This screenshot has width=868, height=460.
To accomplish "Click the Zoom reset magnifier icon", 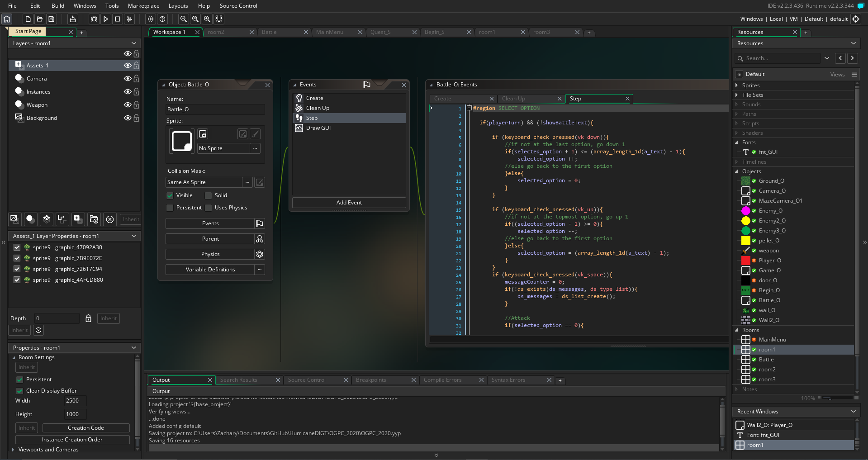I will [195, 19].
